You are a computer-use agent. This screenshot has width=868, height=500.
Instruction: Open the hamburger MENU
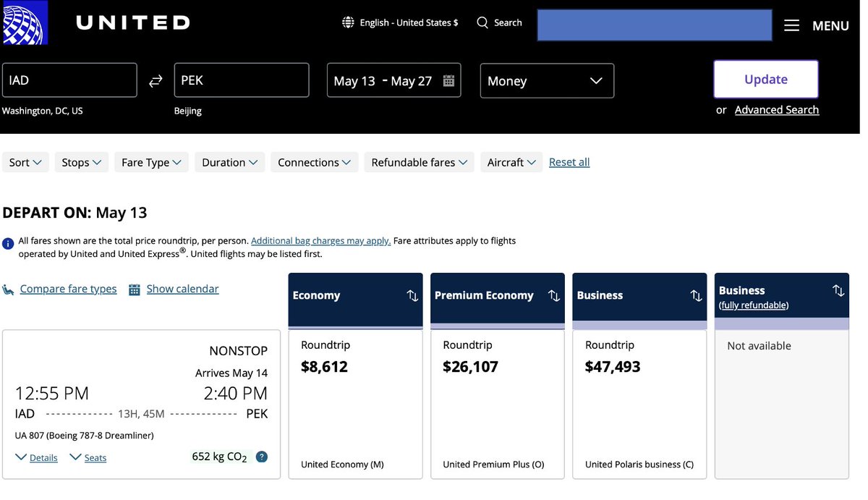817,25
